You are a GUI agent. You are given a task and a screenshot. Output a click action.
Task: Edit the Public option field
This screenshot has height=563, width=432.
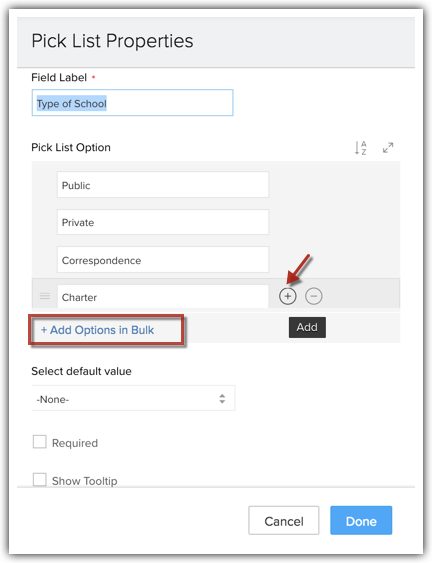(163, 185)
